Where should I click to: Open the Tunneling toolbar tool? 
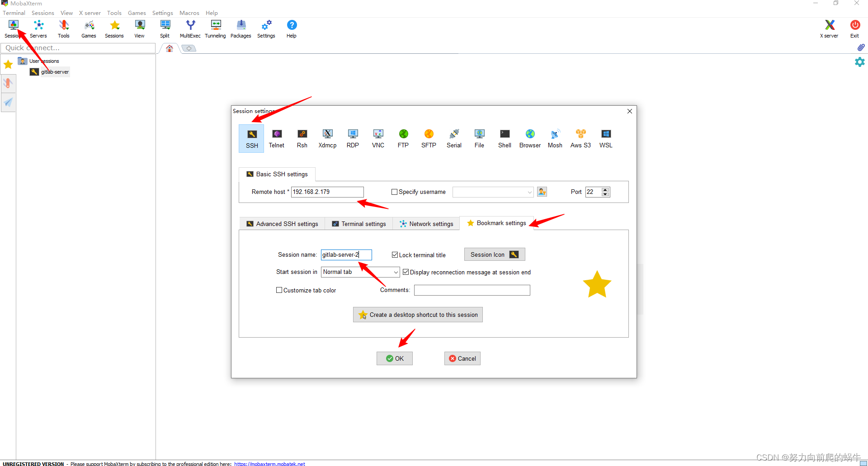pos(215,29)
